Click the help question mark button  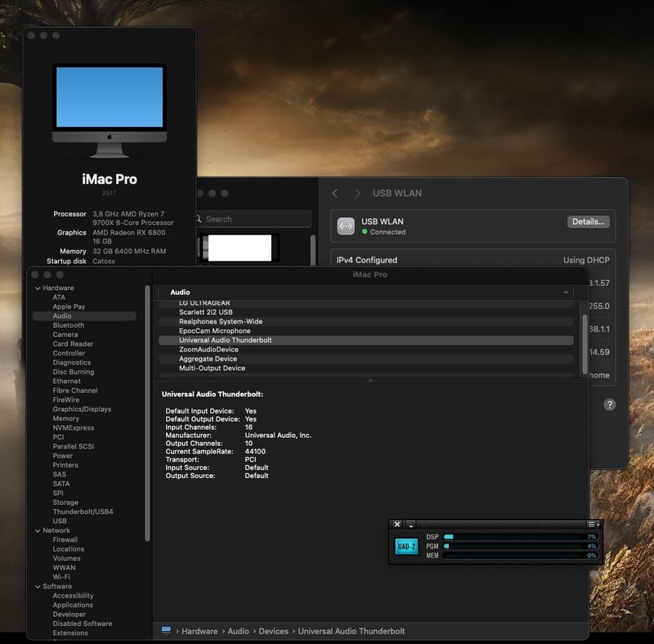(609, 405)
